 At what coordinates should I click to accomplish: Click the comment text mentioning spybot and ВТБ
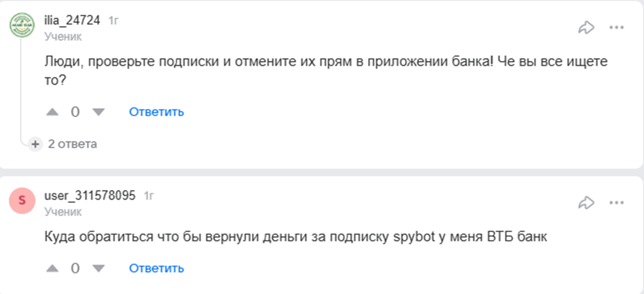click(x=296, y=237)
